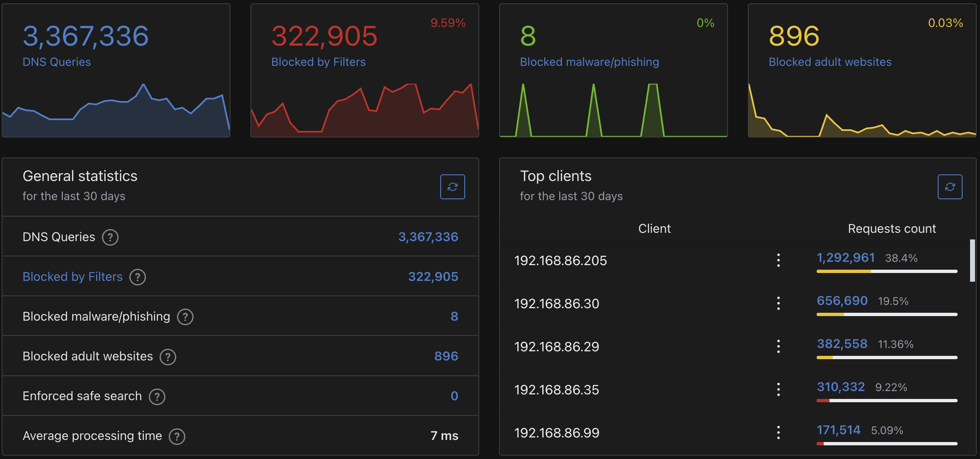Click help icon beside Enforced safe search
Viewport: 980px width, 459px height.
coord(157,396)
